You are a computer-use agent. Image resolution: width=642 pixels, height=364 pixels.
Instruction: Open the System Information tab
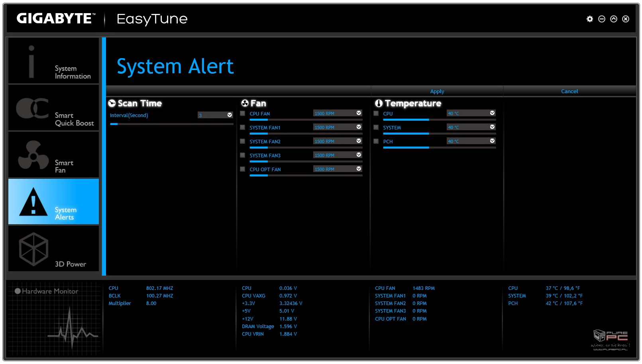pyautogui.click(x=53, y=61)
